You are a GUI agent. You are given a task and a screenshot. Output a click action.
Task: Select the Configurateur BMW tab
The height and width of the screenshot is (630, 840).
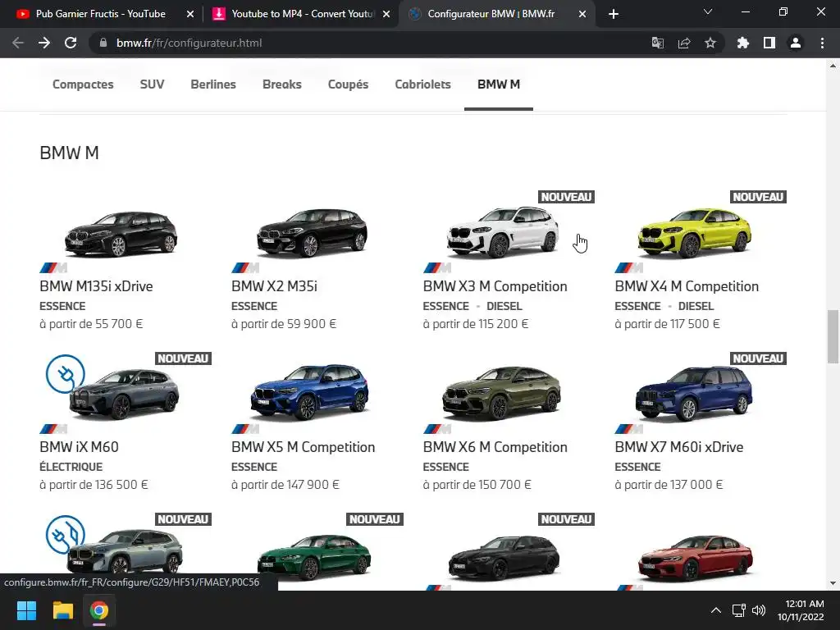[x=491, y=14]
